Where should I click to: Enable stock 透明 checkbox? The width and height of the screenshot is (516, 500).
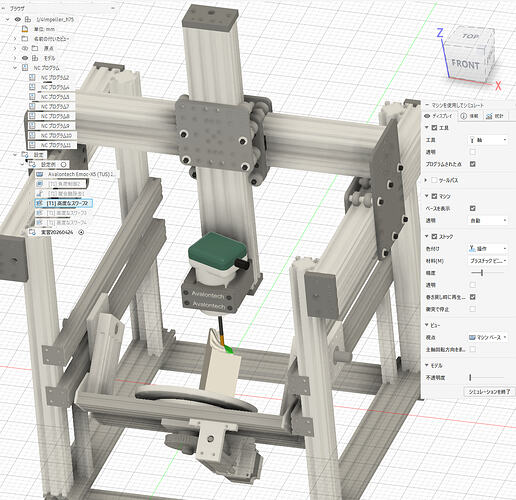473,285
